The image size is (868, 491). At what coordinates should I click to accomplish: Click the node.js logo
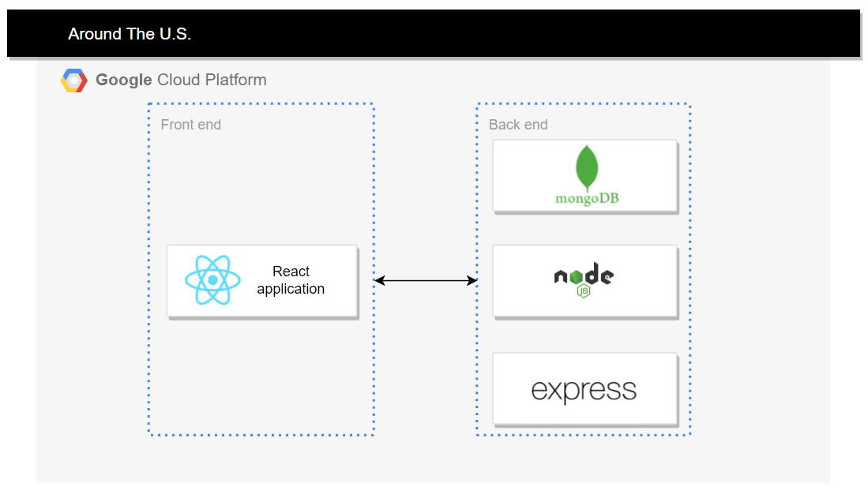(584, 279)
